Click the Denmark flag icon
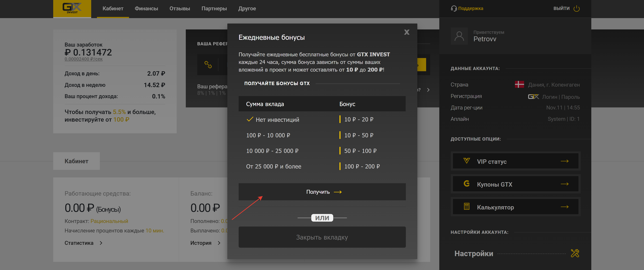 519,84
